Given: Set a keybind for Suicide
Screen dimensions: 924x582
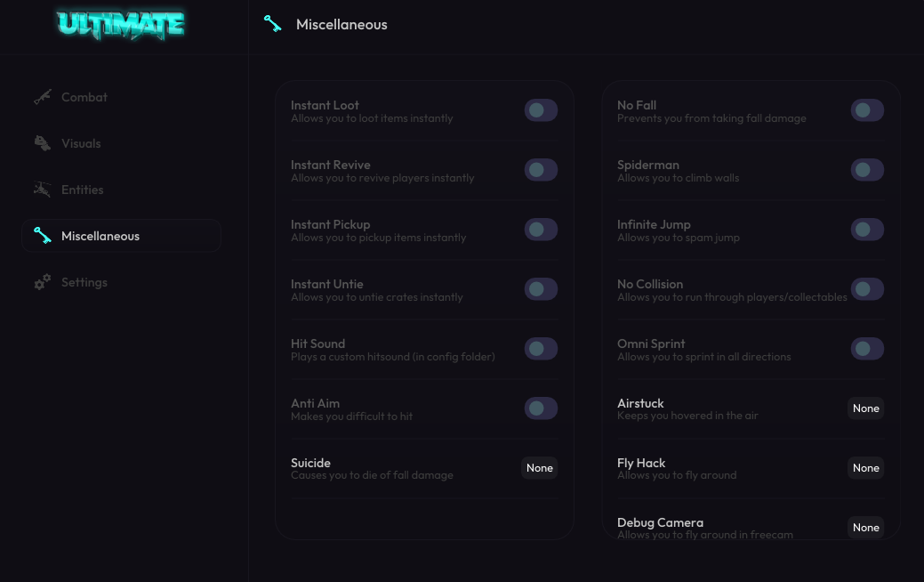Looking at the screenshot, I should (x=539, y=467).
